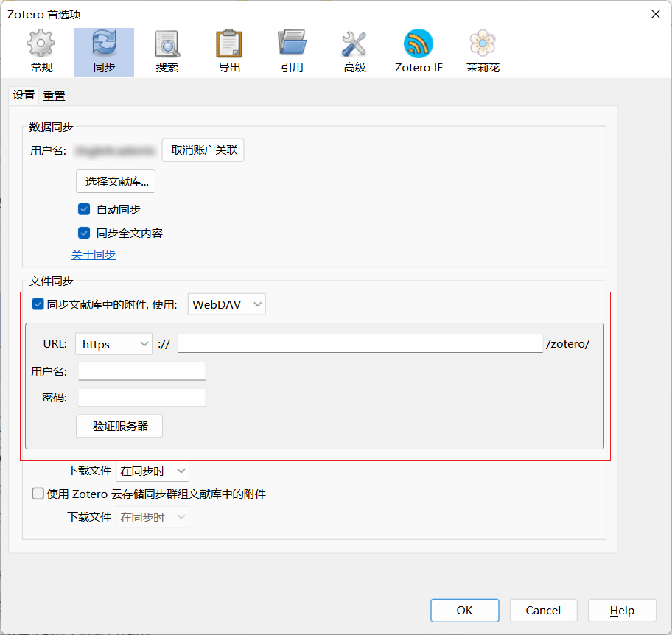The image size is (672, 635).
Task: Open the 关于同步 link
Action: coord(94,255)
